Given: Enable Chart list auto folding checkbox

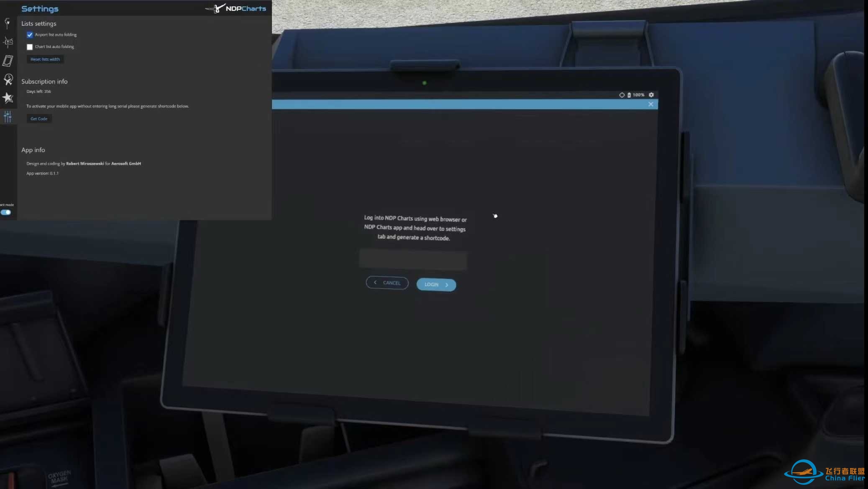Looking at the screenshot, I should click(x=30, y=46).
